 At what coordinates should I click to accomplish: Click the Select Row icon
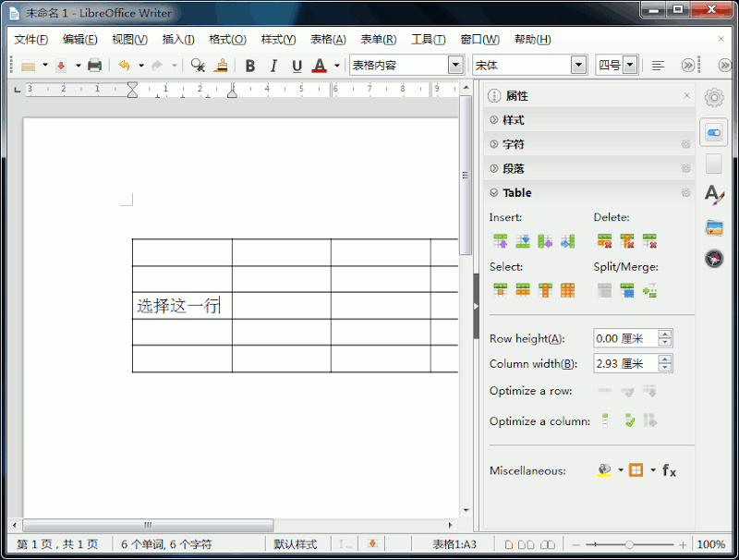(523, 290)
